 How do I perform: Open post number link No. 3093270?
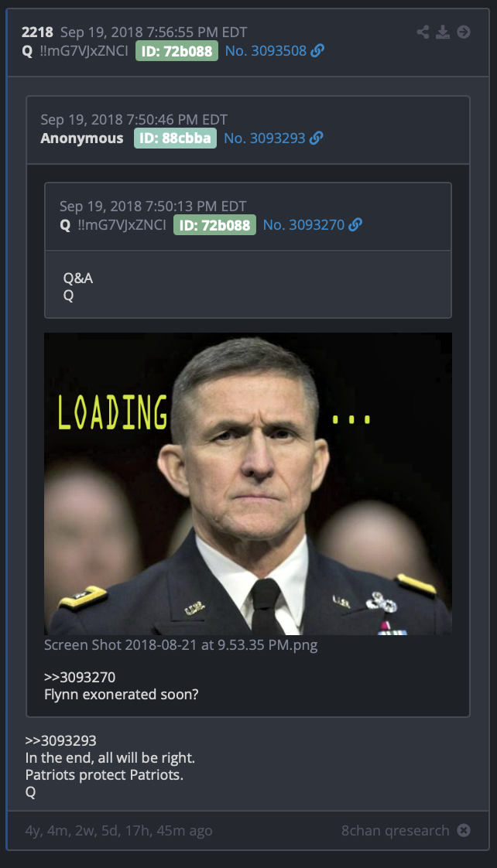click(x=303, y=225)
